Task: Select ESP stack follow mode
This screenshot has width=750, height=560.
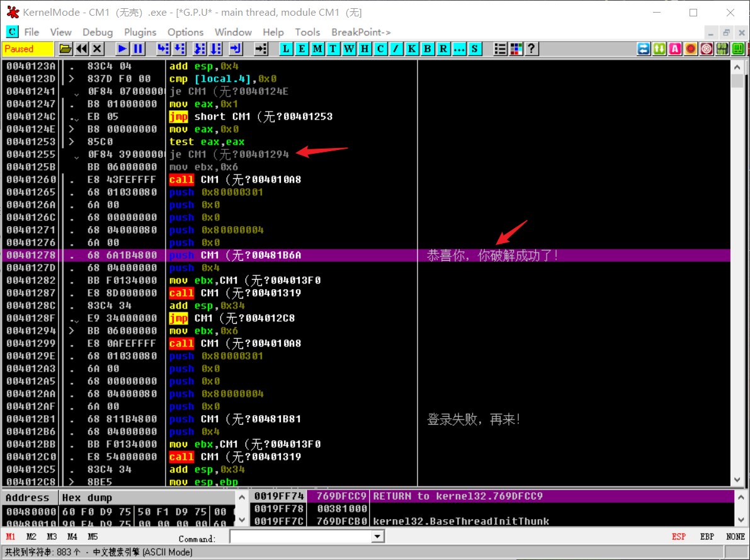Action: coord(679,537)
